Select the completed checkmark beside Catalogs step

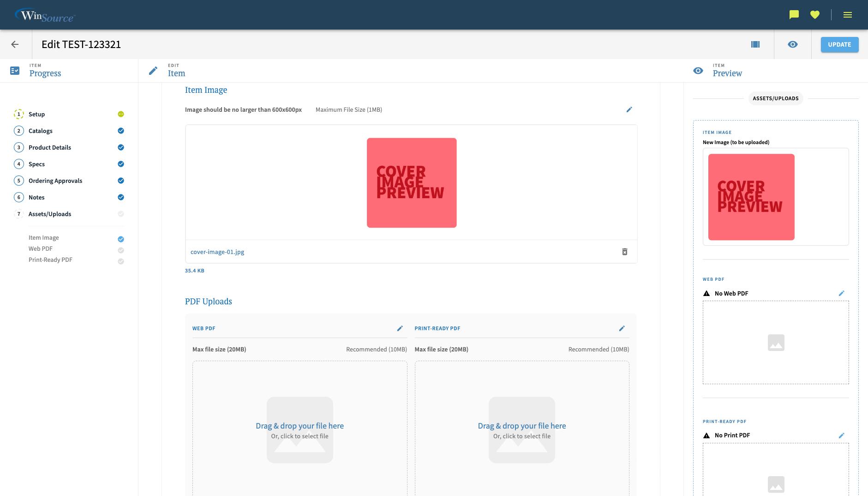[x=120, y=131]
